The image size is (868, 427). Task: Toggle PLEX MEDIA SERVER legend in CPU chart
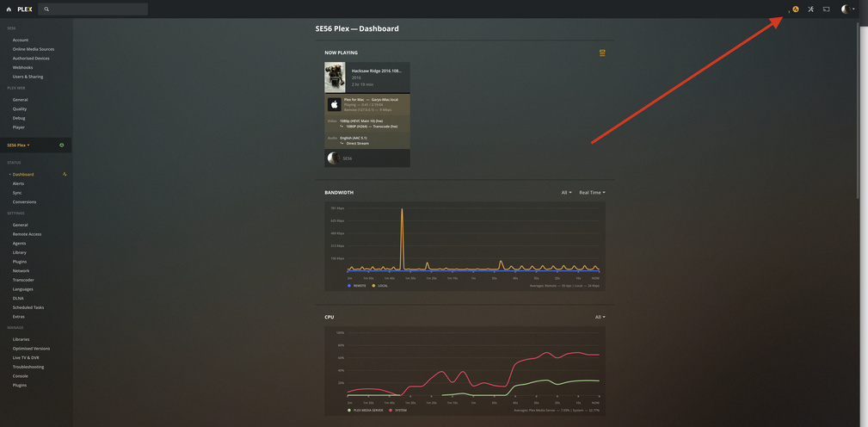pos(365,411)
